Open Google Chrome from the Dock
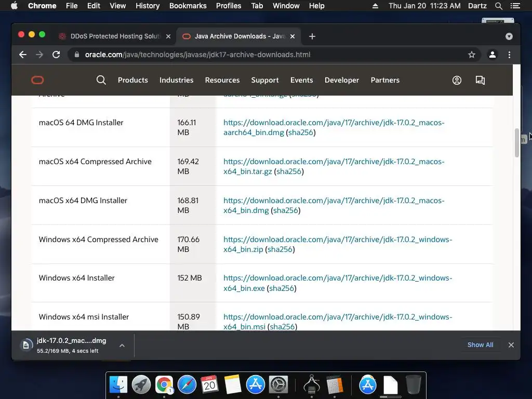The image size is (532, 399). point(164,385)
